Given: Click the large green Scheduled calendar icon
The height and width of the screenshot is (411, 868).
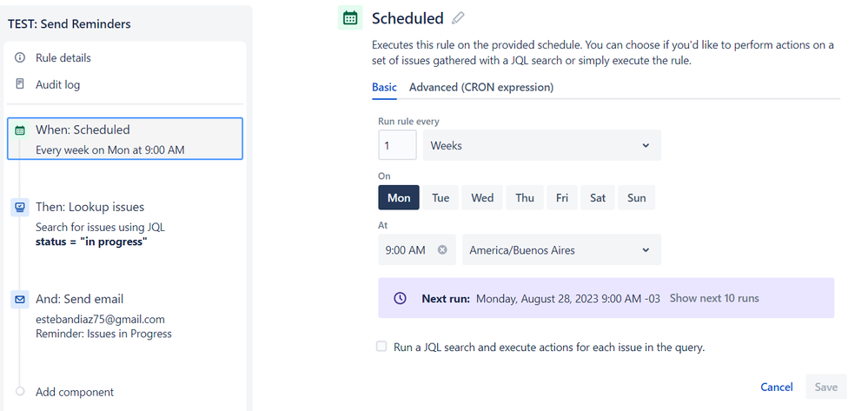Looking at the screenshot, I should pyautogui.click(x=350, y=17).
